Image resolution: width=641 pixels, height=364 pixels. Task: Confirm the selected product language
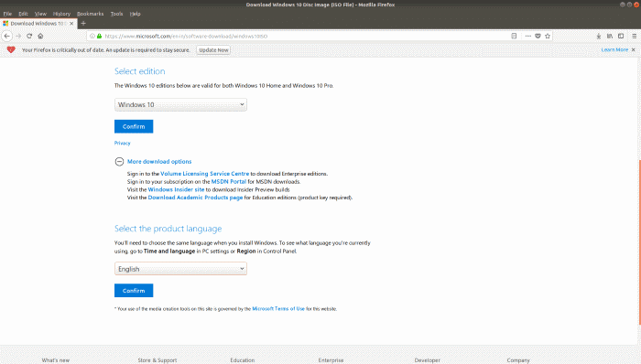[x=134, y=291]
